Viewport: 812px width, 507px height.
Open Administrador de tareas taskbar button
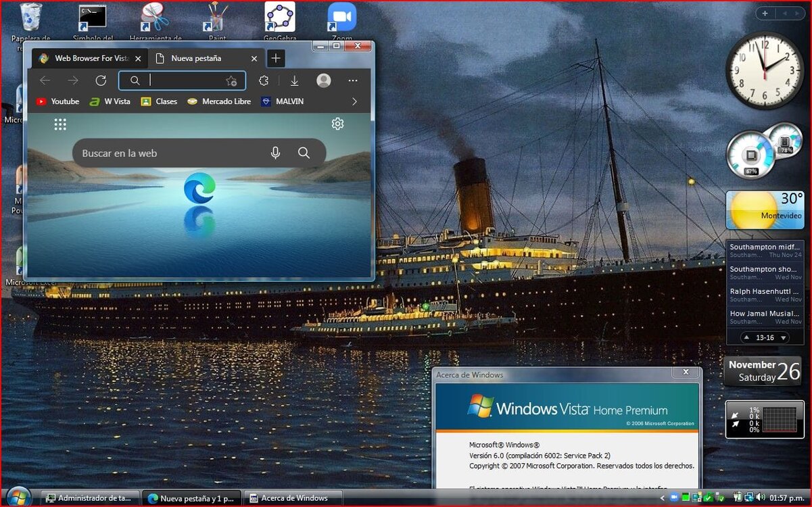[89, 498]
